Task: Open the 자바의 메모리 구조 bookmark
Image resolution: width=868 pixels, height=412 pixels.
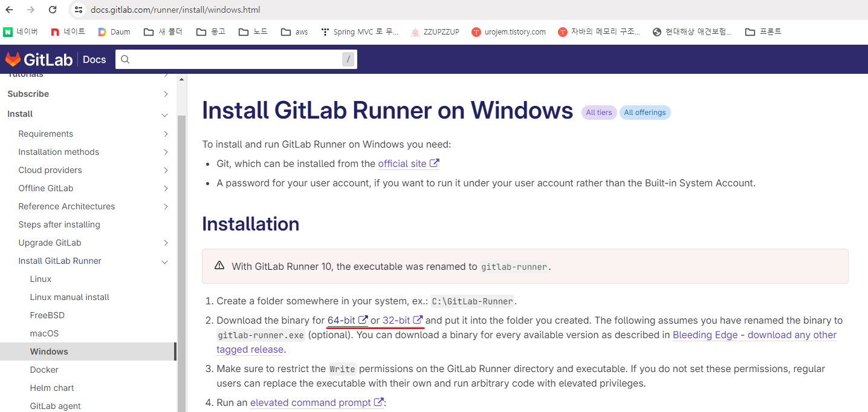Action: pyautogui.click(x=599, y=31)
